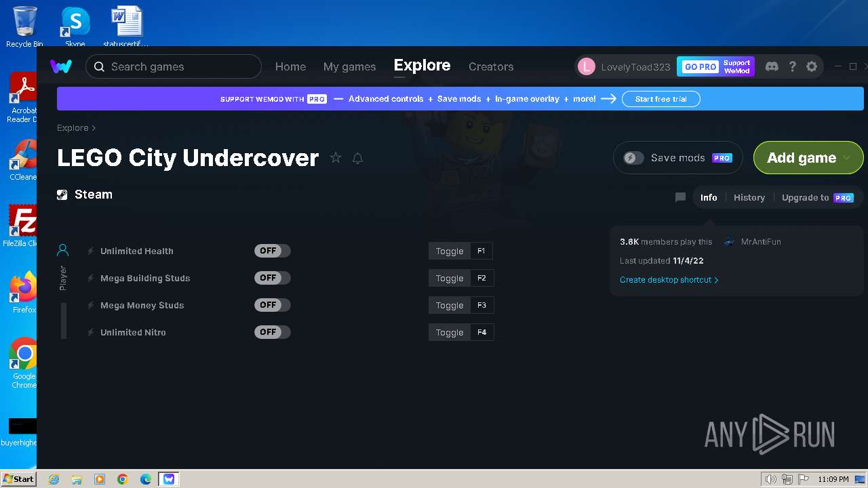
Task: Click the Explore breadcrumb chevron
Action: (x=94, y=128)
